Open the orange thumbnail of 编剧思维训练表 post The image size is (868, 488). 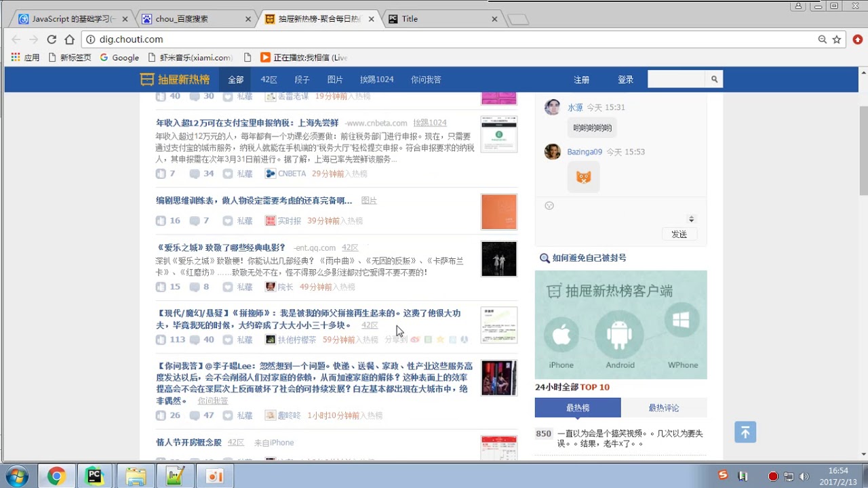click(499, 211)
